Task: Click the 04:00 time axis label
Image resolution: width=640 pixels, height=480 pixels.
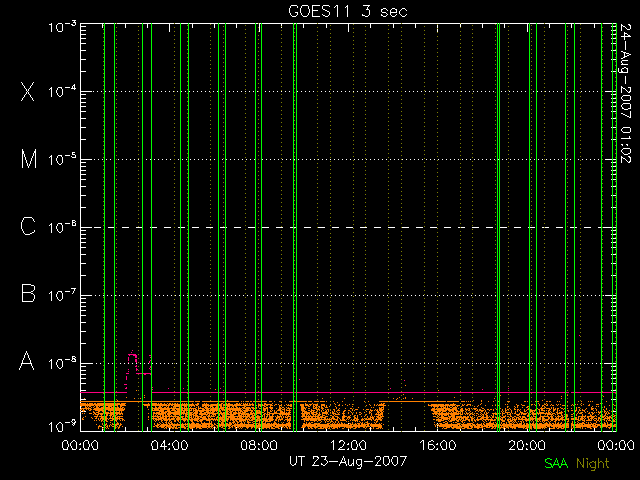Action: pyautogui.click(x=169, y=445)
